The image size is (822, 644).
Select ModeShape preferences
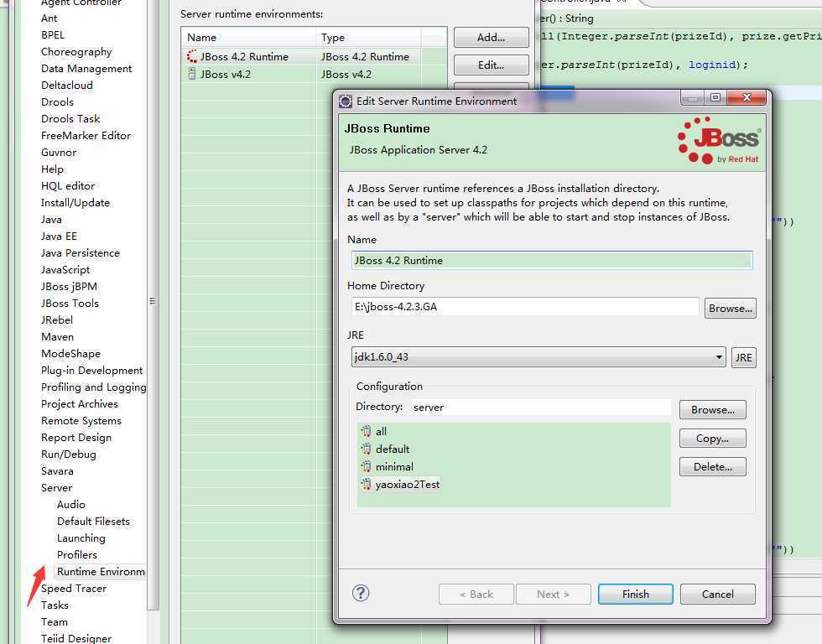(70, 353)
